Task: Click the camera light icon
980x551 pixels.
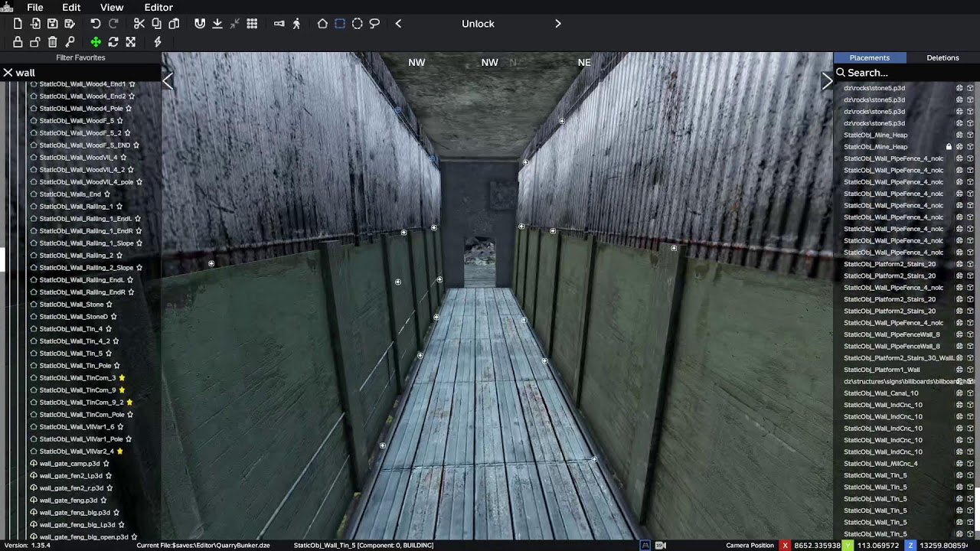Action: (x=279, y=24)
